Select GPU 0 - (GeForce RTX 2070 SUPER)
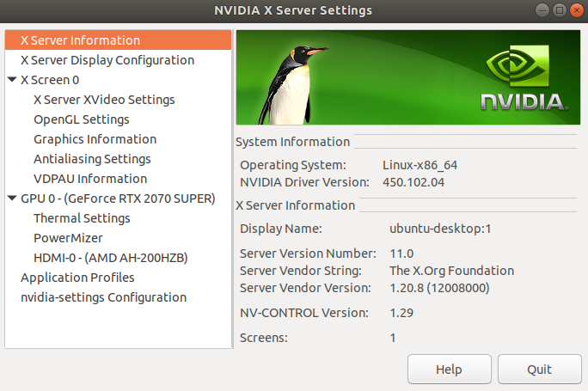The image size is (588, 391). pos(118,199)
